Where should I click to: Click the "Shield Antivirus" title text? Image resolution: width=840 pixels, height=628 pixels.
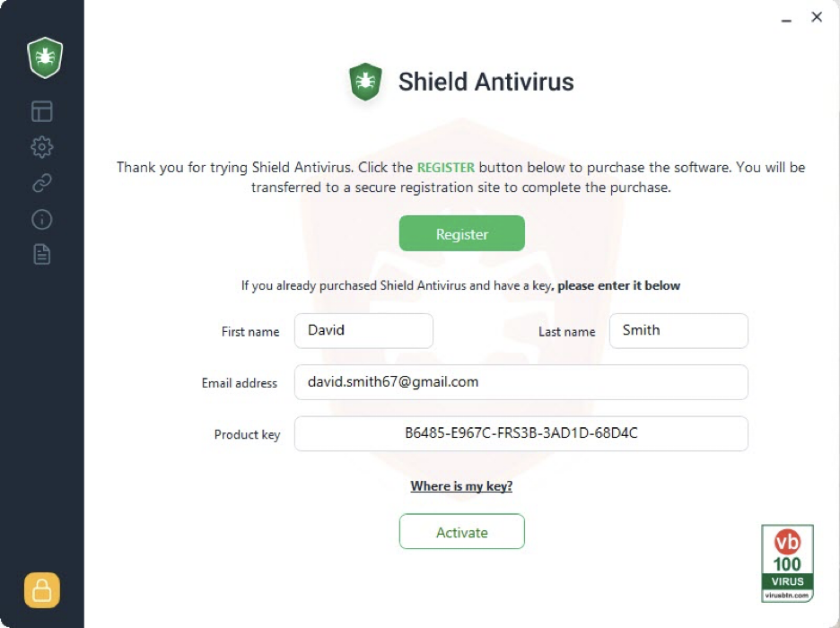click(x=486, y=82)
